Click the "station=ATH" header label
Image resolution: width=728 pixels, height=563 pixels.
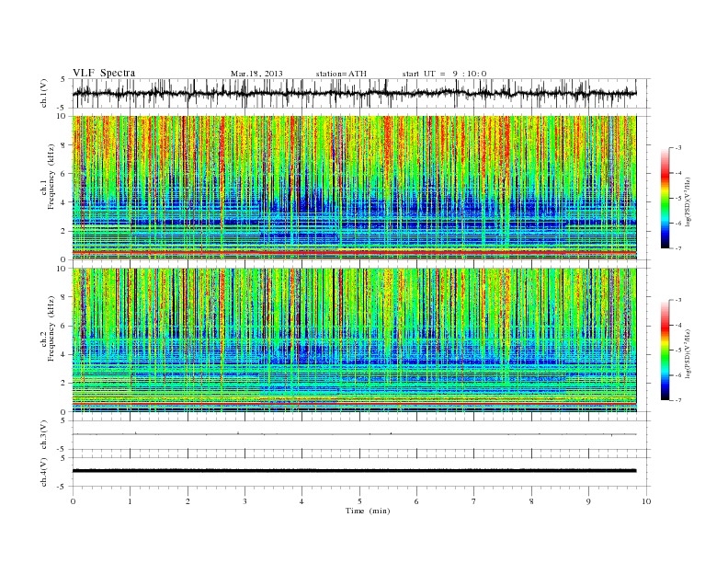[x=341, y=74]
